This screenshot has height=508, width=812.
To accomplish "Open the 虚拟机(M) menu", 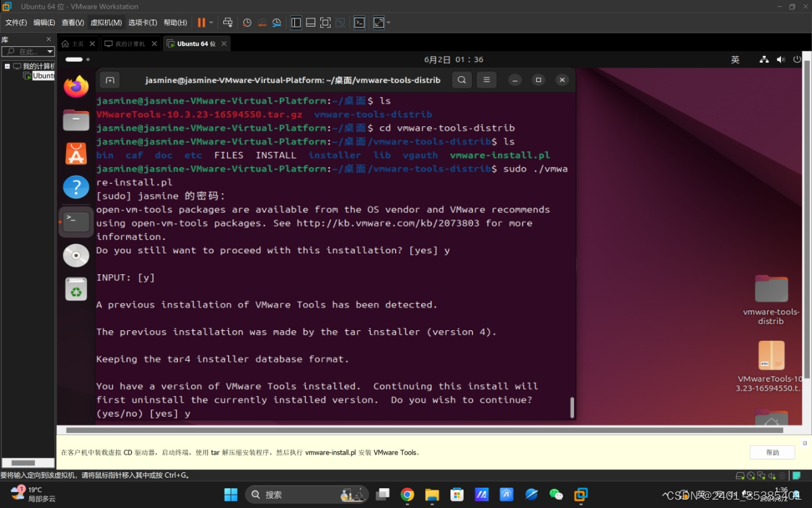I will tap(106, 22).
